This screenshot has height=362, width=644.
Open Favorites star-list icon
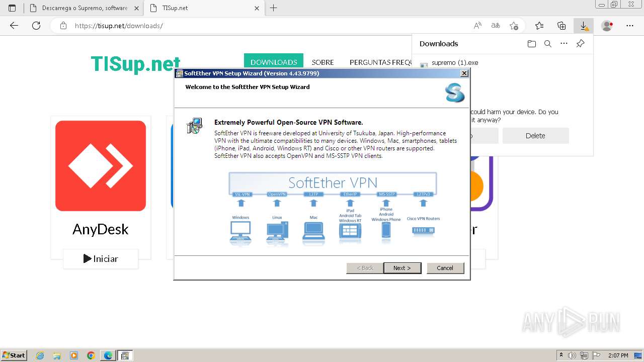click(539, 26)
